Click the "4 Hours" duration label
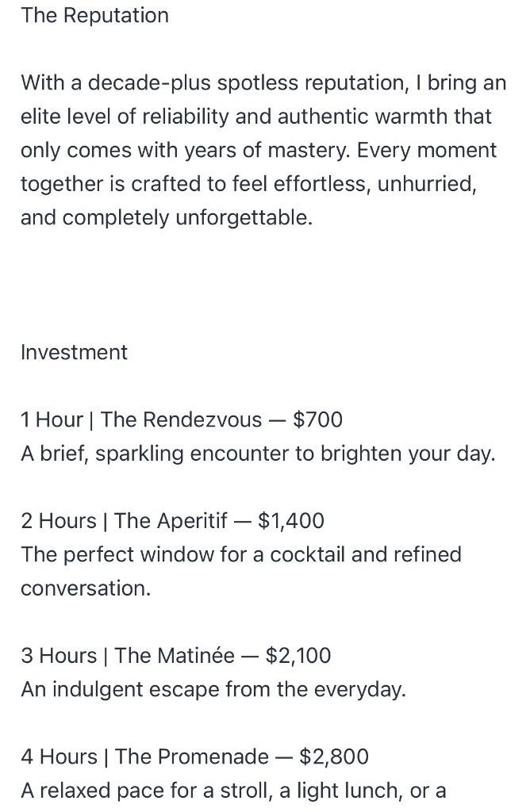This screenshot has height=812, width=530. click(x=59, y=756)
